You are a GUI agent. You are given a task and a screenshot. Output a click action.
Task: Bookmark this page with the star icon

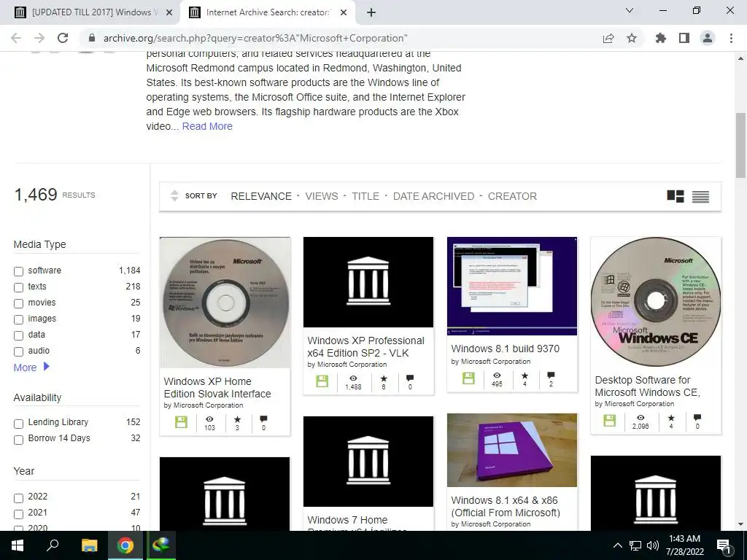point(632,38)
